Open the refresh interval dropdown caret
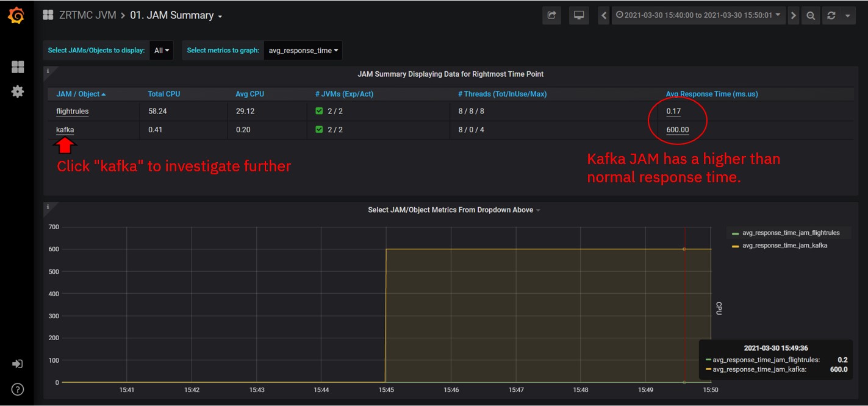The height and width of the screenshot is (406, 868). 848,16
